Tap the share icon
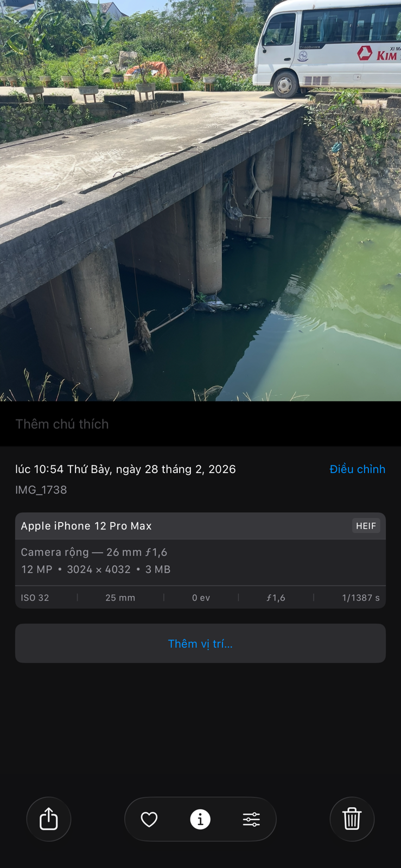Viewport: 401px width, 868px height. pos(49,819)
